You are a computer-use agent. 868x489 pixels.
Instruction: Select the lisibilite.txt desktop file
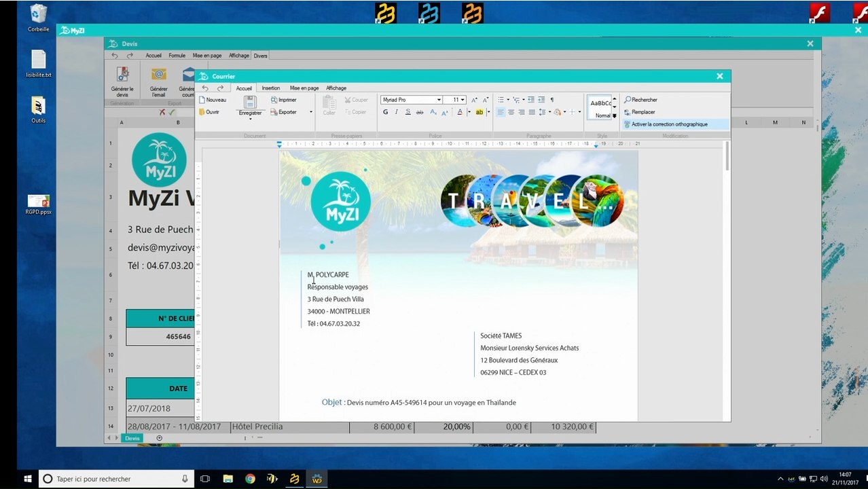39,64
